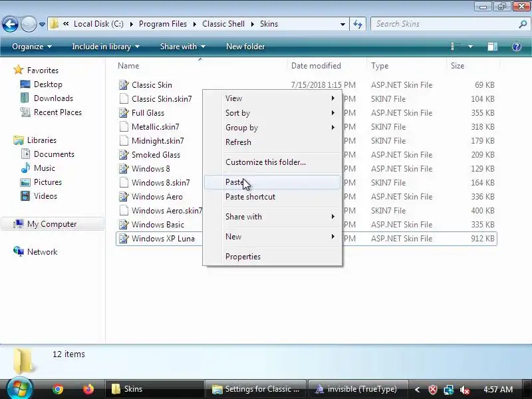Click Classic Shell in the address breadcrumb

point(223,24)
